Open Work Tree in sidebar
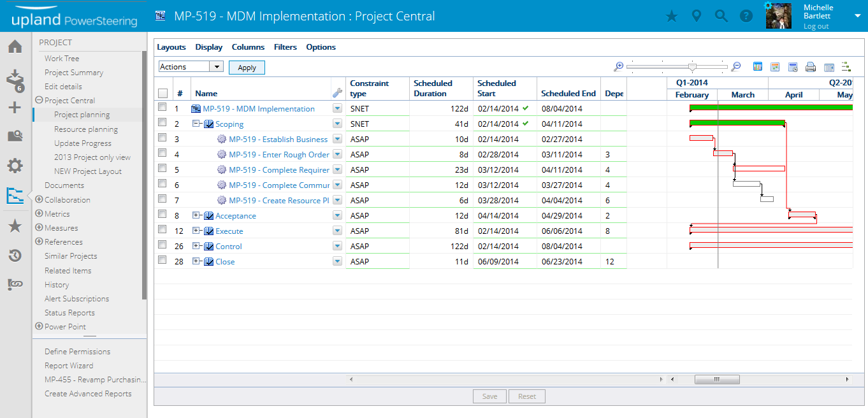The width and height of the screenshot is (868, 418). coord(62,58)
